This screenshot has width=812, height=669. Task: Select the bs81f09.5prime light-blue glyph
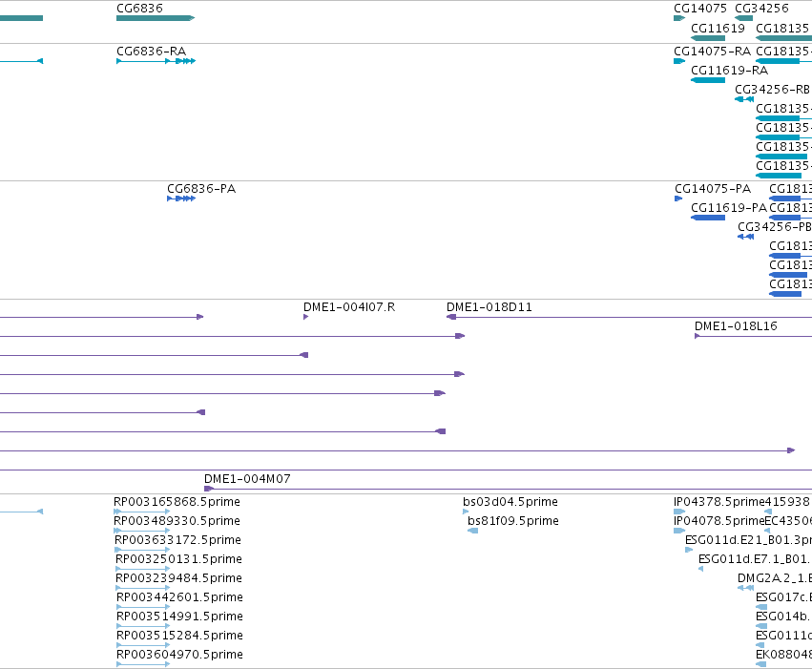(473, 531)
